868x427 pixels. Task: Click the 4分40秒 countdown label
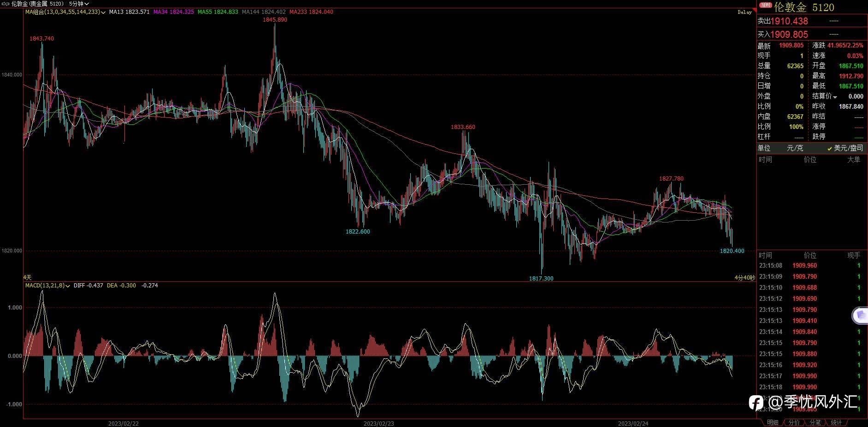click(745, 278)
